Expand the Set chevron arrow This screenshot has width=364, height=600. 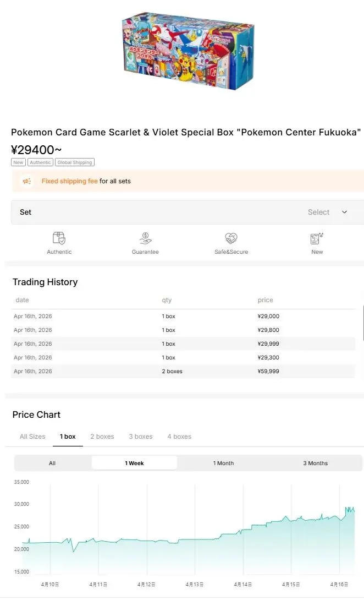pyautogui.click(x=345, y=212)
